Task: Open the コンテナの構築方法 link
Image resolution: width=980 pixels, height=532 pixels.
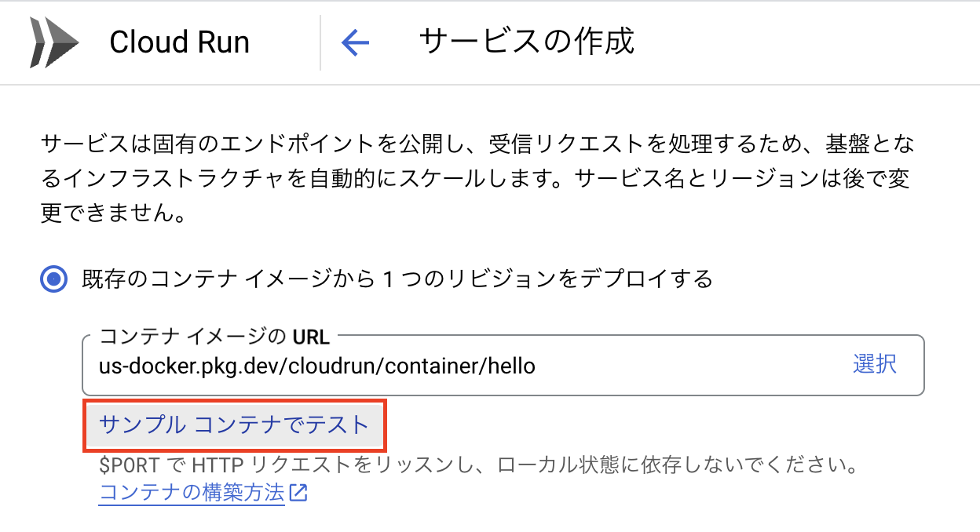Action: click(x=192, y=494)
